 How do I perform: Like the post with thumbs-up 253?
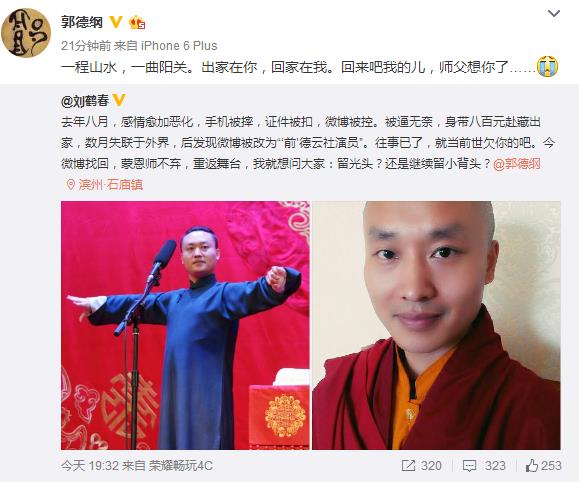[x=531, y=466]
